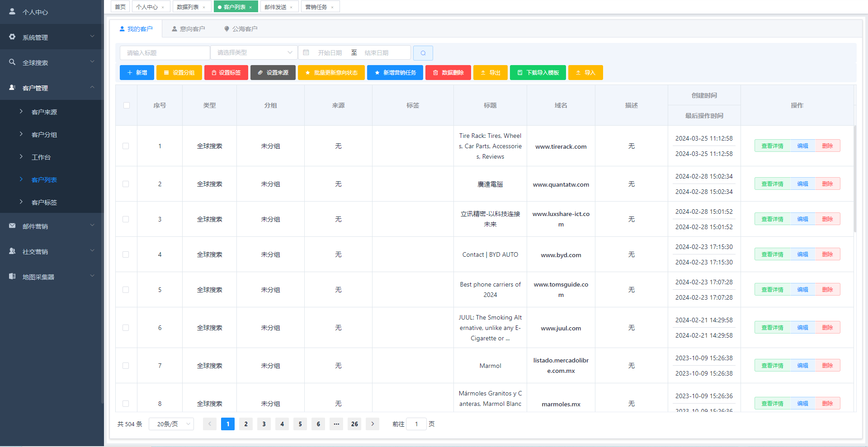Click the 地图采集器 icon in sidebar
Screen dimensions: 868x447
click(x=12, y=276)
